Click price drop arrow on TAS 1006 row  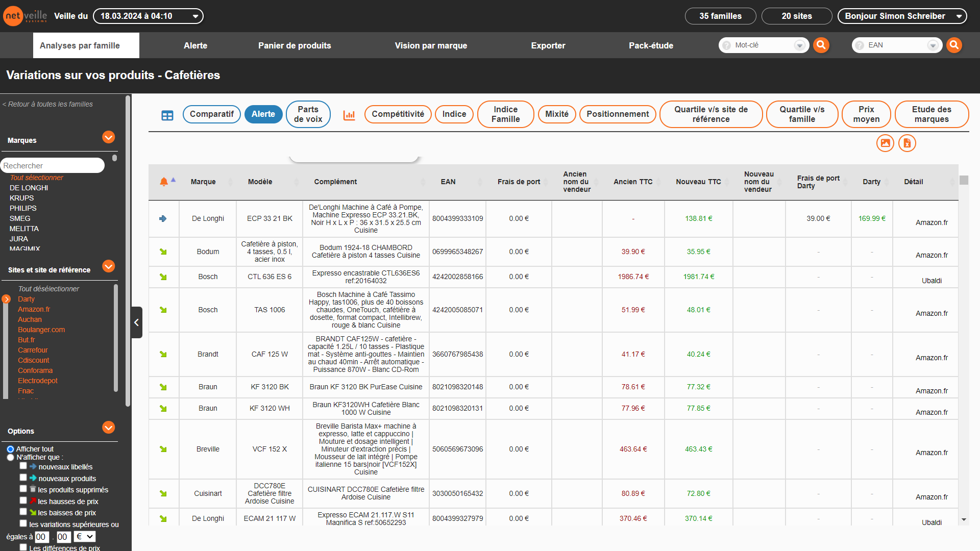pyautogui.click(x=163, y=310)
